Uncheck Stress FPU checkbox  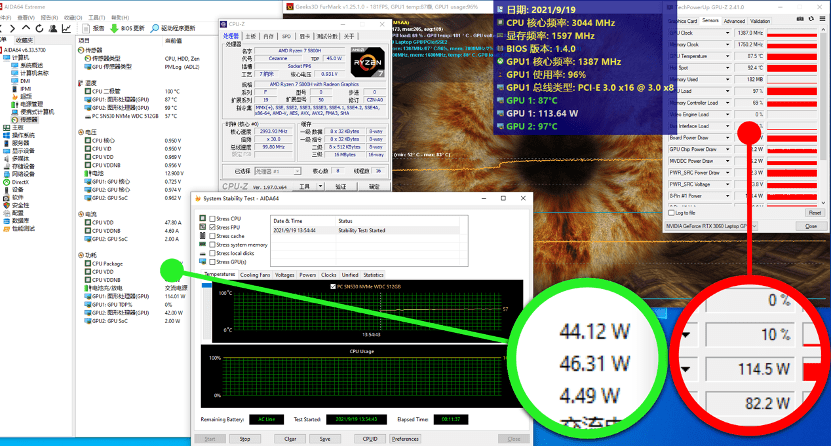pos(212,227)
